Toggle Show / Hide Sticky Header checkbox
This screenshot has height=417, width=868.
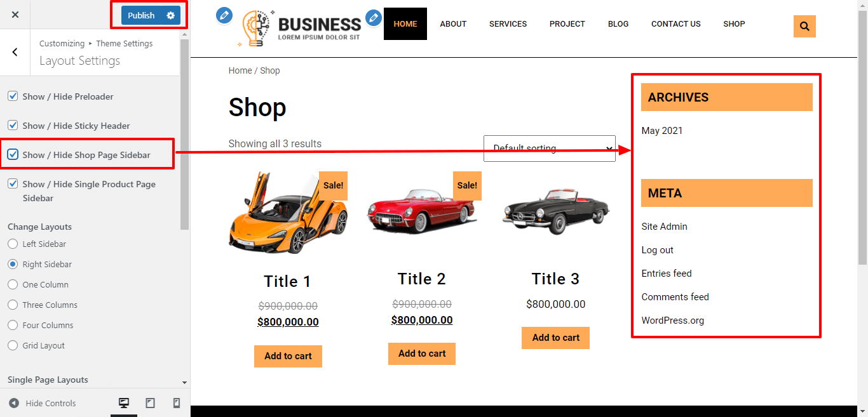tap(13, 126)
